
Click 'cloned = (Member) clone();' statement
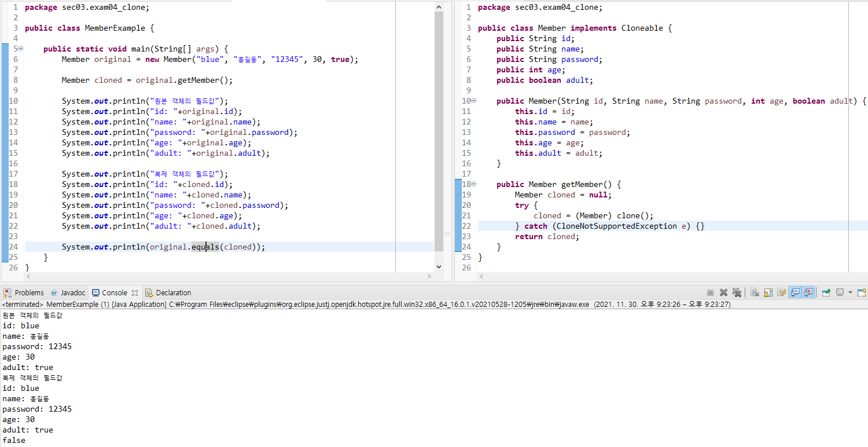[x=593, y=216]
